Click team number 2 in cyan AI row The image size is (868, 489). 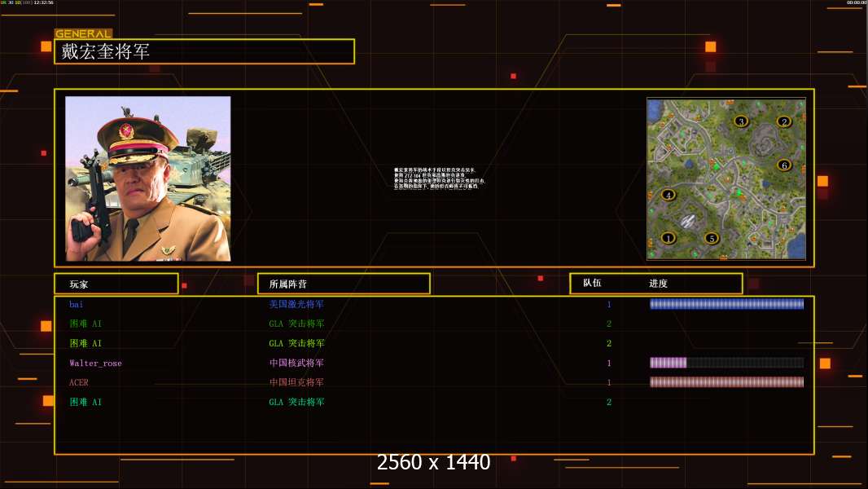[x=609, y=403]
